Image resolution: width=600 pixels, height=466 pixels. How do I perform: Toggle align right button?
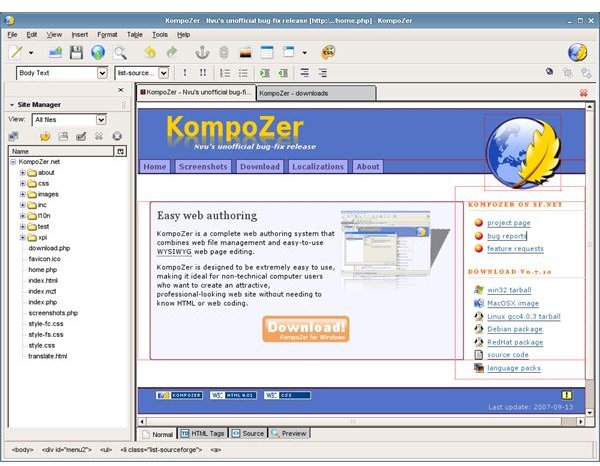[x=323, y=73]
